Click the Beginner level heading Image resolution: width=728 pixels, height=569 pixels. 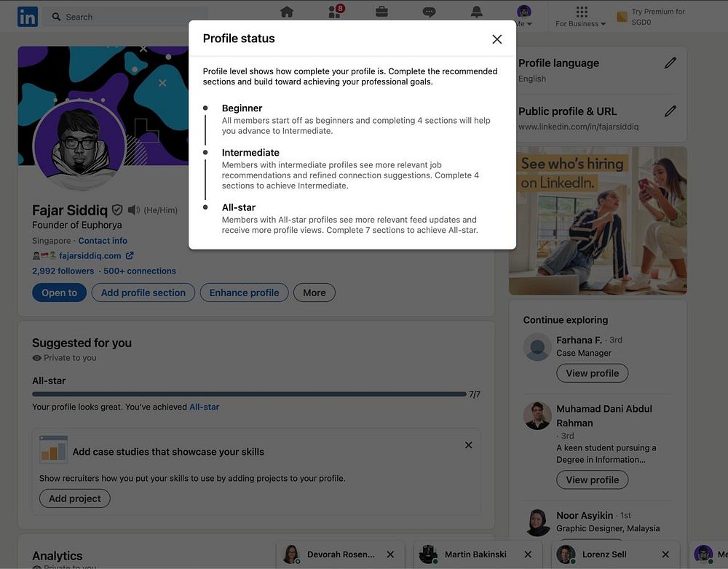pos(242,108)
